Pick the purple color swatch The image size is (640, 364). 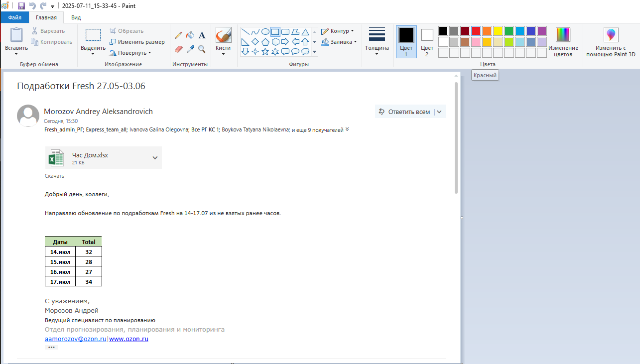click(x=541, y=31)
